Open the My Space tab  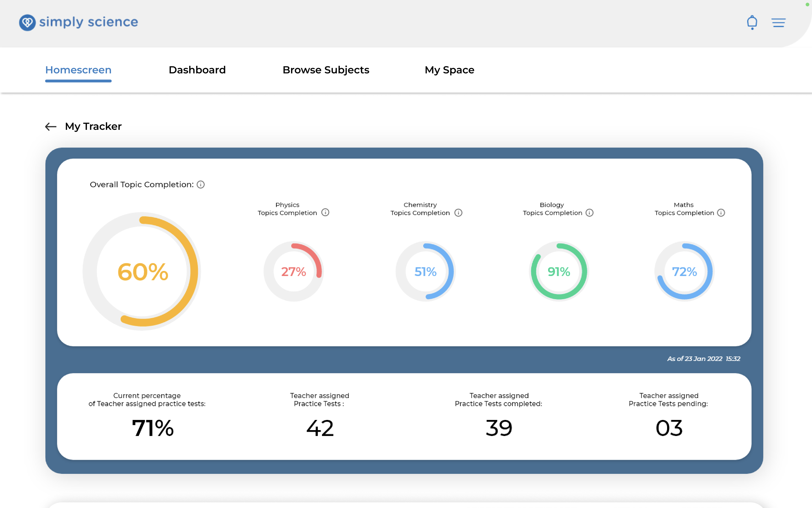(x=449, y=70)
